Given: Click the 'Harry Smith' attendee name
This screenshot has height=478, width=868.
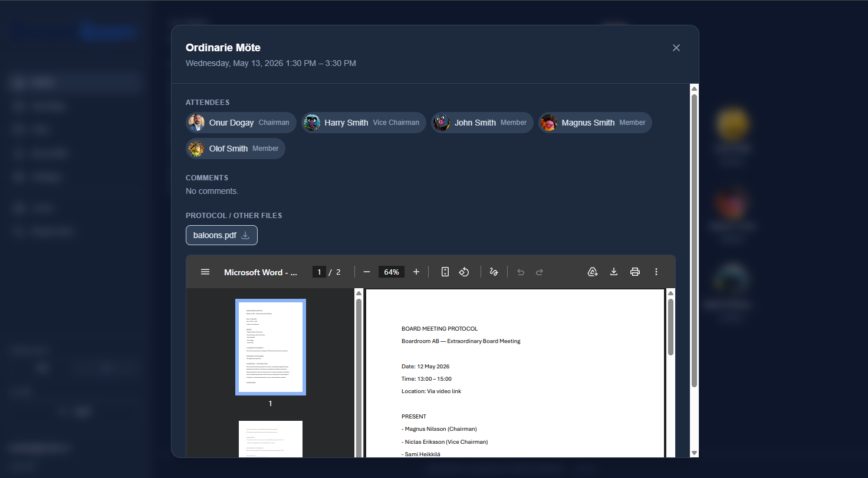Looking at the screenshot, I should click(346, 123).
